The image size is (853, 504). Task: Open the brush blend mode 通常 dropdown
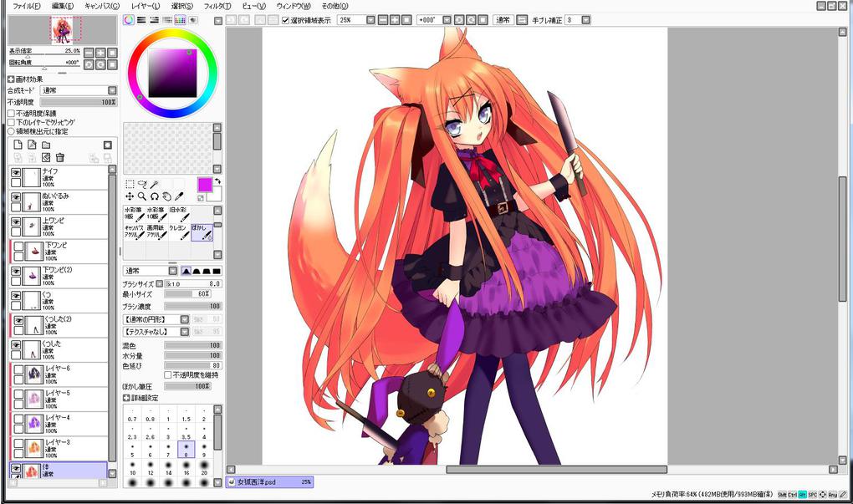point(172,271)
